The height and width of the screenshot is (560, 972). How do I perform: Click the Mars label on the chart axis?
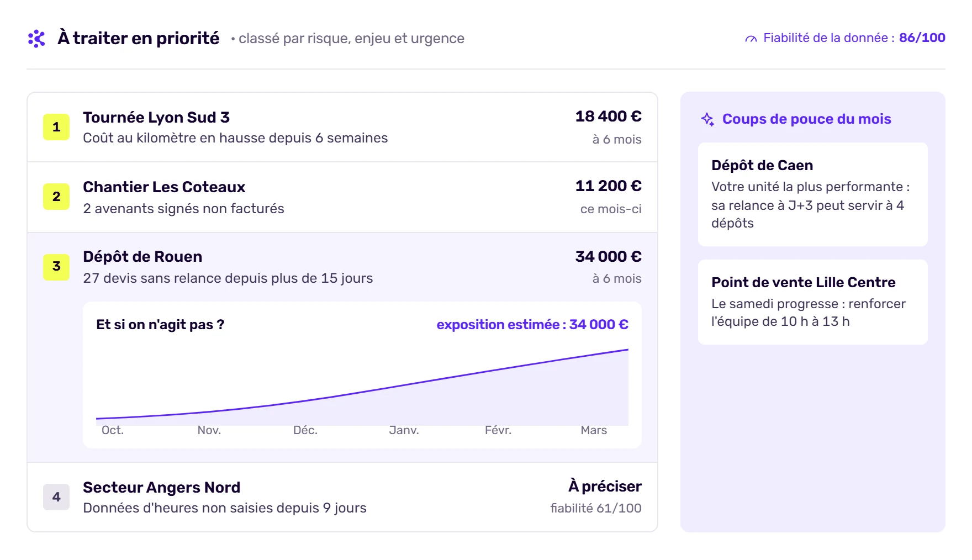pyautogui.click(x=594, y=430)
